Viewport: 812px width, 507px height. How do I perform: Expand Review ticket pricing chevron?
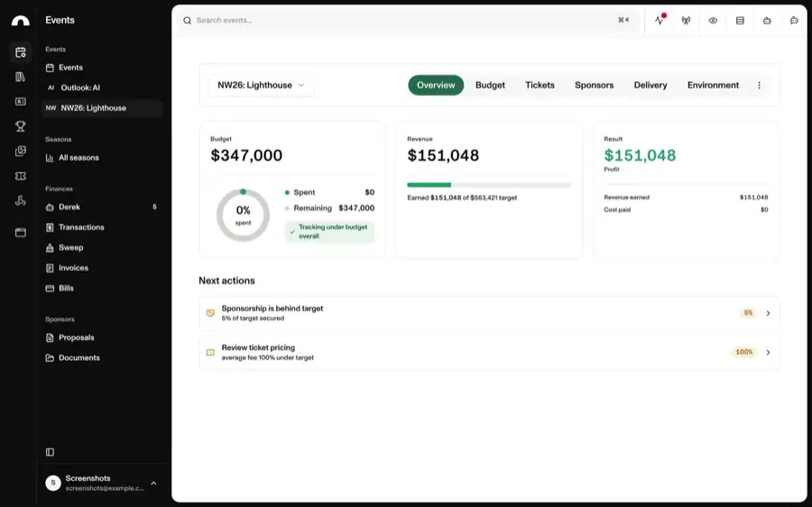(x=768, y=352)
